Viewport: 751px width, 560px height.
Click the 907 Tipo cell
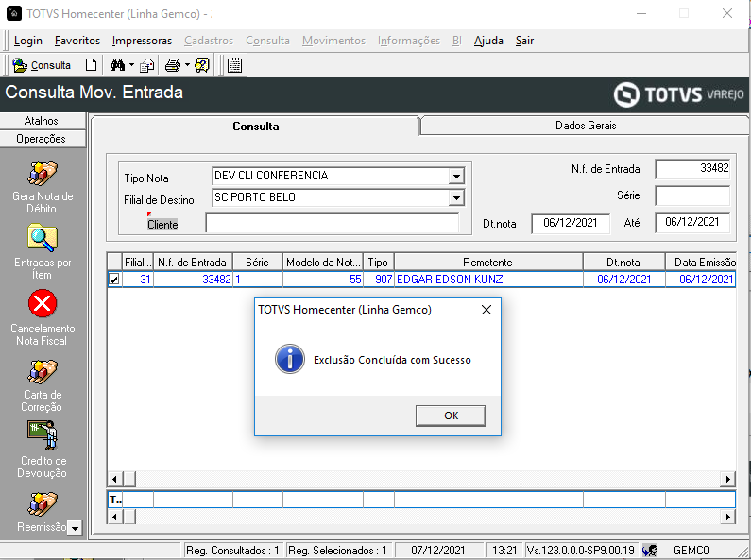(x=379, y=279)
